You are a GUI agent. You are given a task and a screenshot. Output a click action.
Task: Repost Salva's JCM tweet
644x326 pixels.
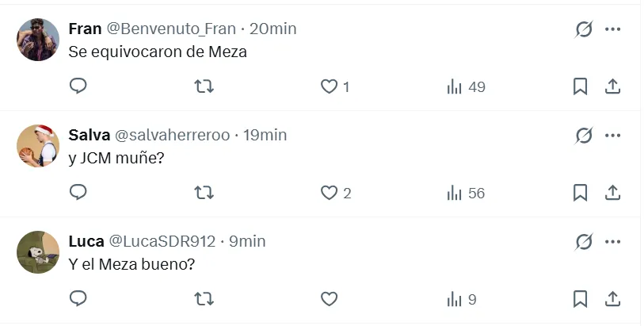[x=204, y=193]
